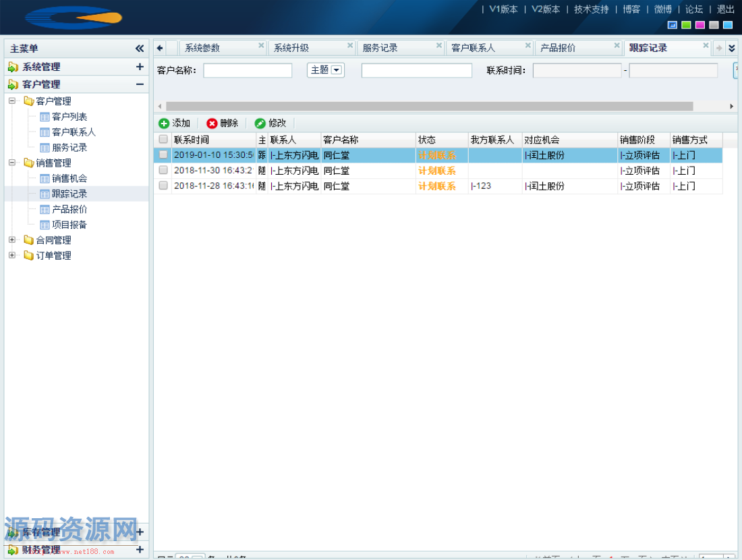Screen dimensions: 742x560
Task: Collapse the 客户管理 tree node
Action: 11,101
